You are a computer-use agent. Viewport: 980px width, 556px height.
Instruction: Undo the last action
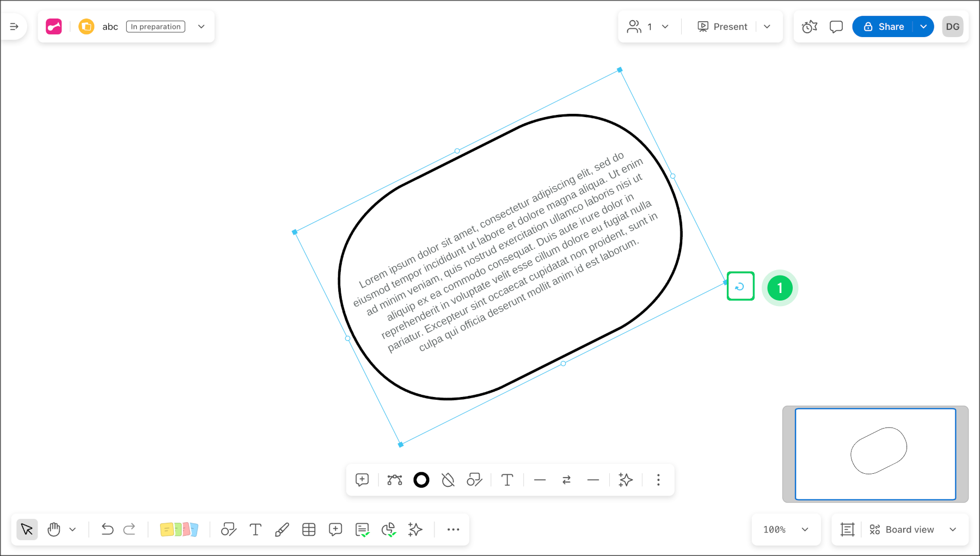click(x=107, y=529)
